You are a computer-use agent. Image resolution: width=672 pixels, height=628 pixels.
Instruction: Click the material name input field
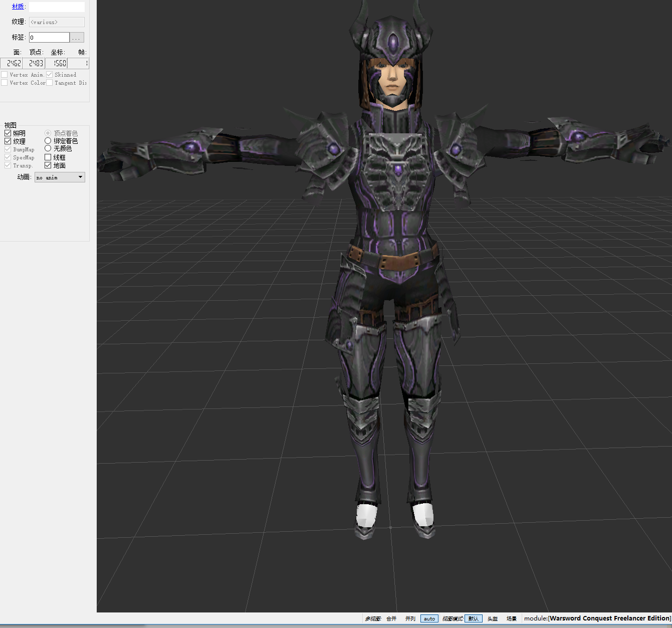click(x=57, y=7)
